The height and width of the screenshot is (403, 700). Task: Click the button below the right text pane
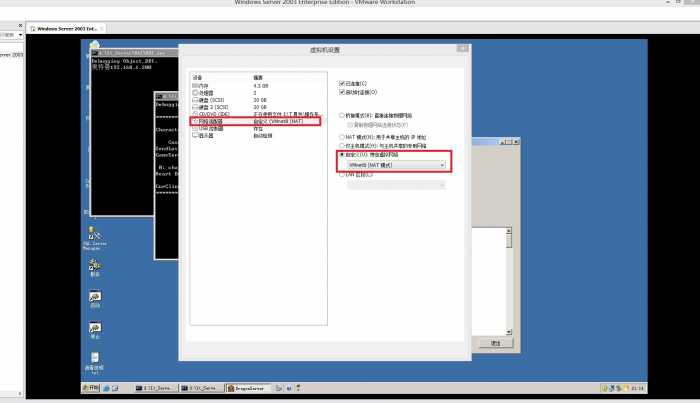tap(494, 343)
